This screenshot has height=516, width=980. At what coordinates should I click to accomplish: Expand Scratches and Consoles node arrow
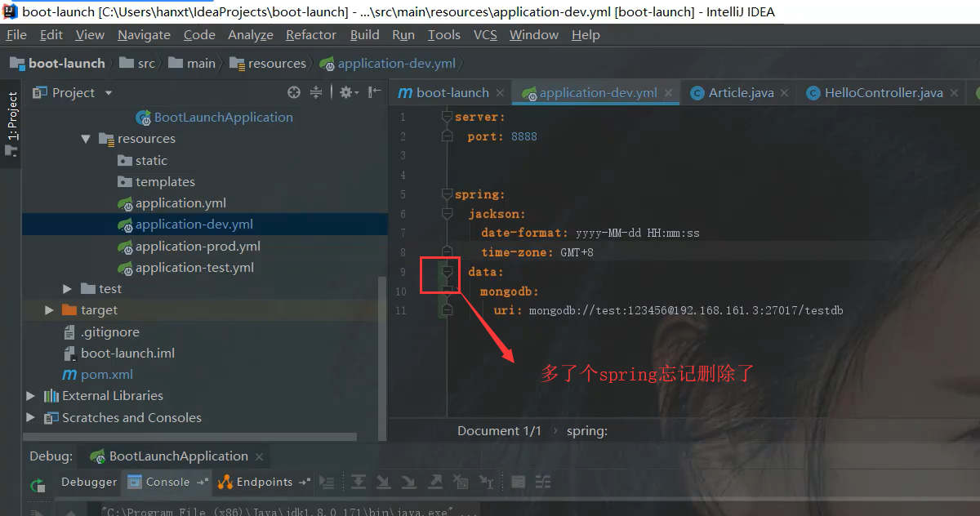[31, 417]
